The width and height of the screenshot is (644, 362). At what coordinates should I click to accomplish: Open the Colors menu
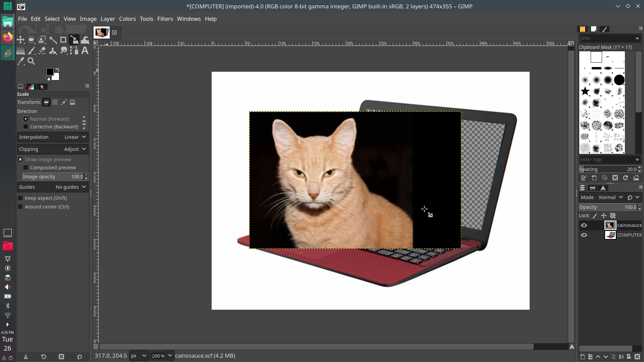tap(127, 19)
